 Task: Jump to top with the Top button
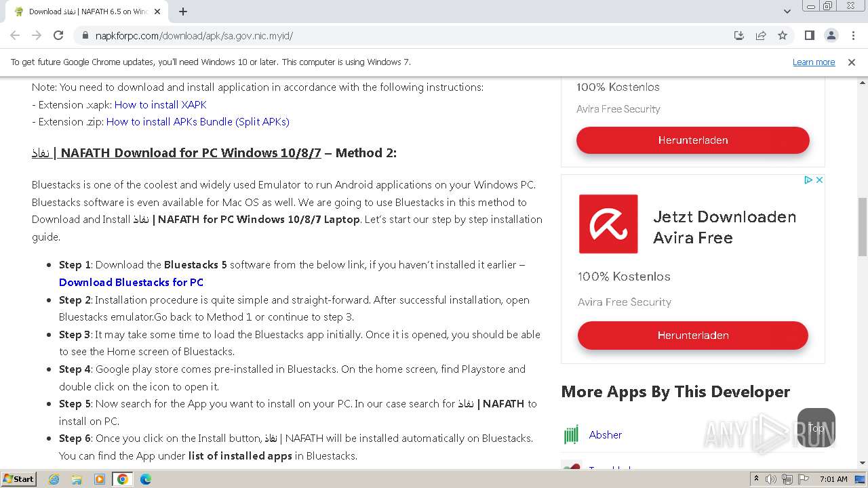pos(816,428)
